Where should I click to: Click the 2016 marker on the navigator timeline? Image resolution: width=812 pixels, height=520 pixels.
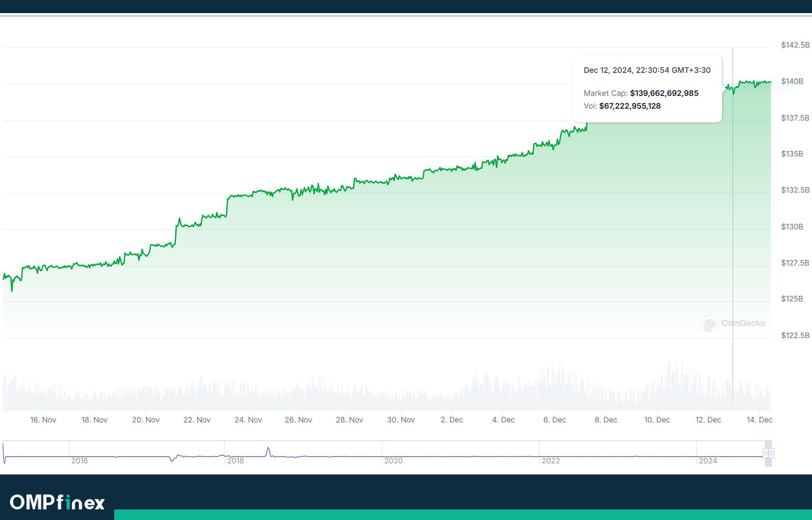click(x=80, y=461)
